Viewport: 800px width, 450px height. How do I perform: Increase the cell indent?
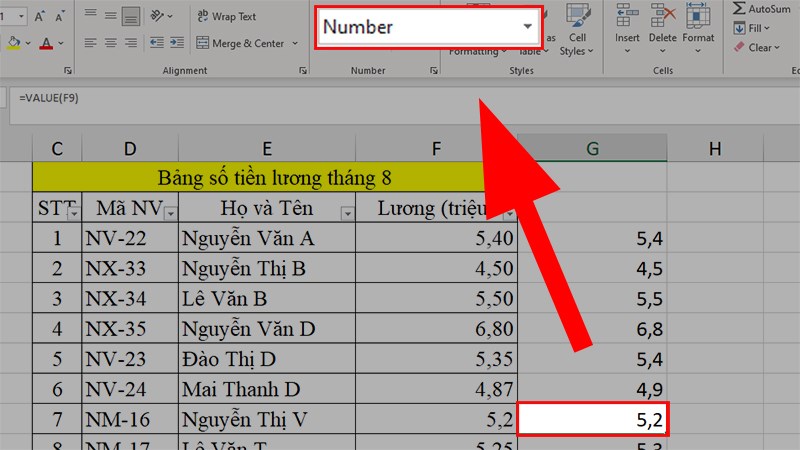click(x=177, y=43)
